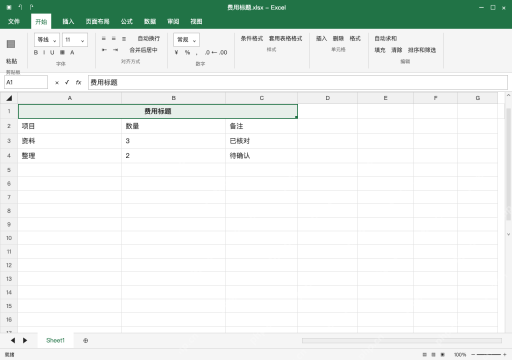Click 删除 in the 单元格 group

(338, 39)
